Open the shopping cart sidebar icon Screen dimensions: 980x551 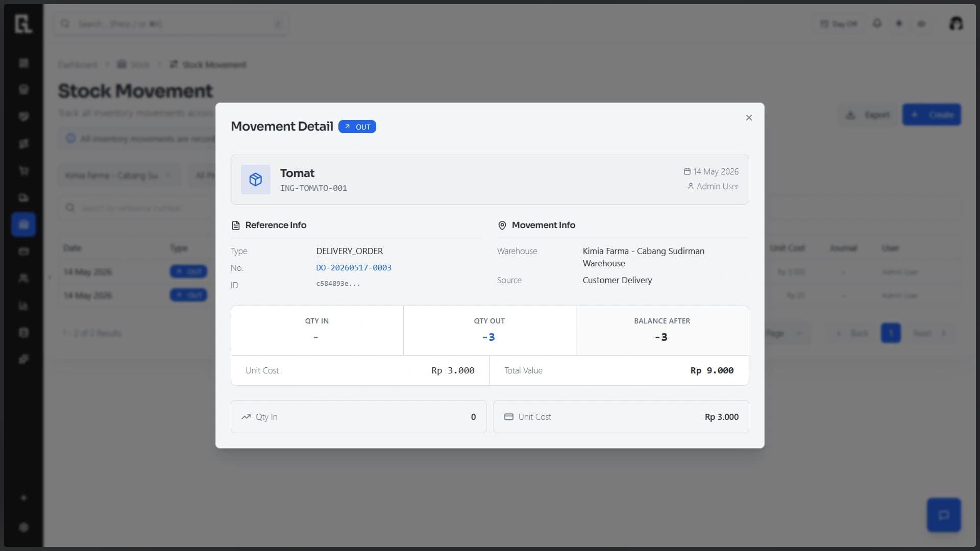pyautogui.click(x=23, y=171)
